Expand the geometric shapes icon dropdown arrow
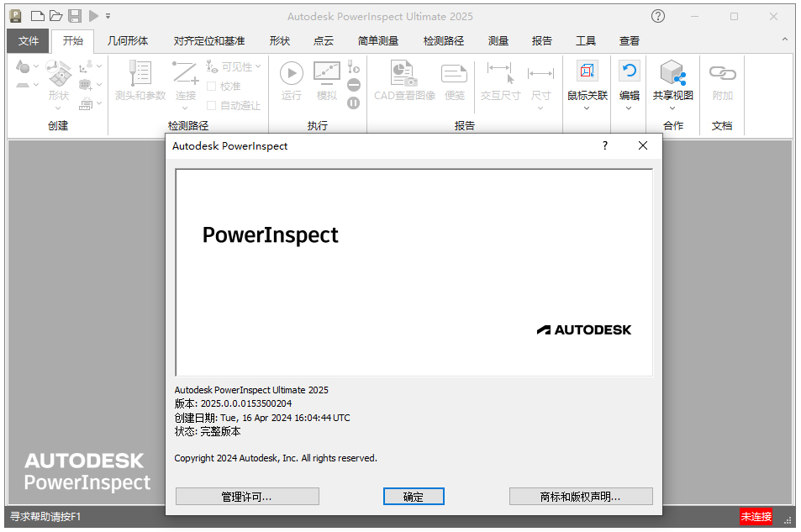 coord(36,66)
